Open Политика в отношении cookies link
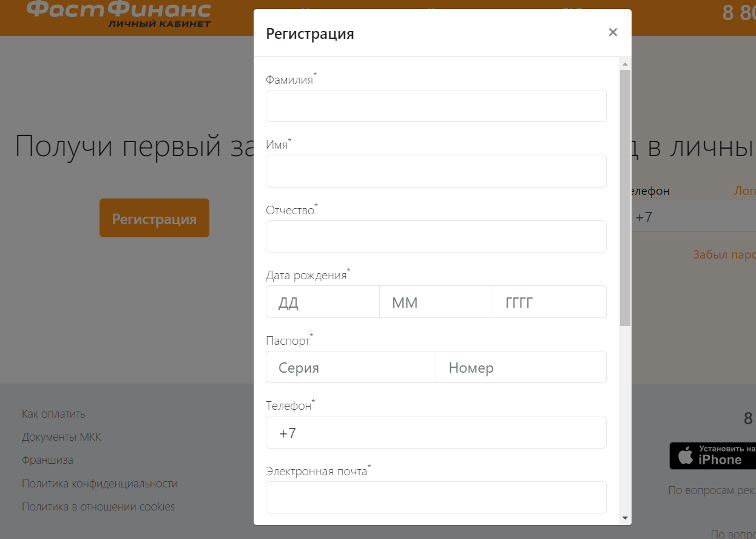 coord(98,507)
